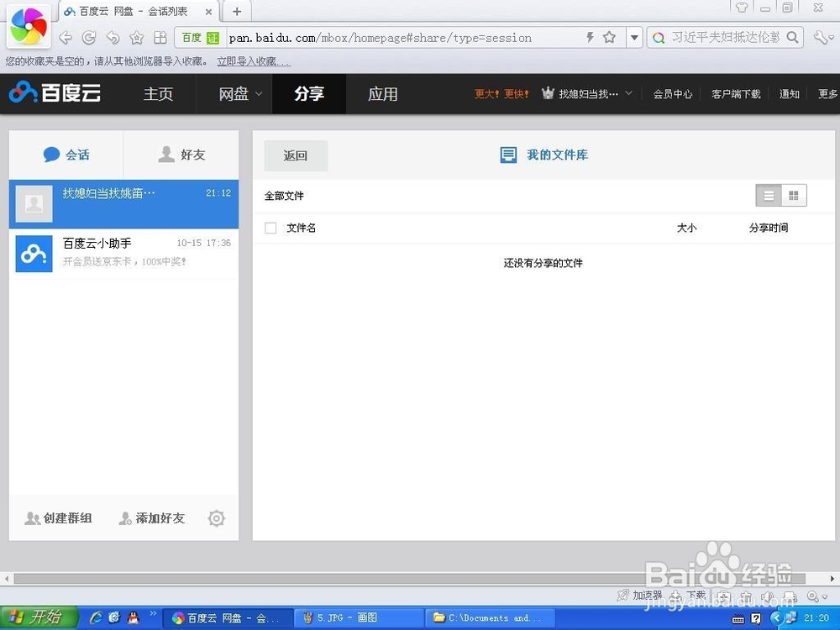The height and width of the screenshot is (630, 840).
Task: Open the 加速器 accelerator icon in status bar
Action: [623, 595]
